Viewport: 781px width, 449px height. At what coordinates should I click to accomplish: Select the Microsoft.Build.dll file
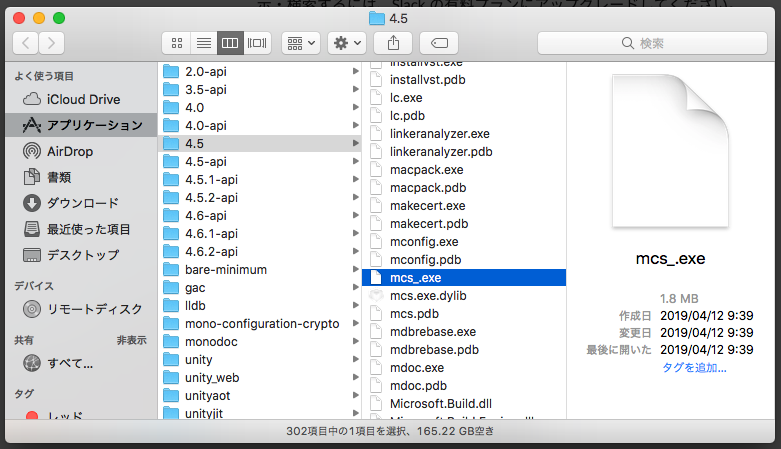pos(464,404)
